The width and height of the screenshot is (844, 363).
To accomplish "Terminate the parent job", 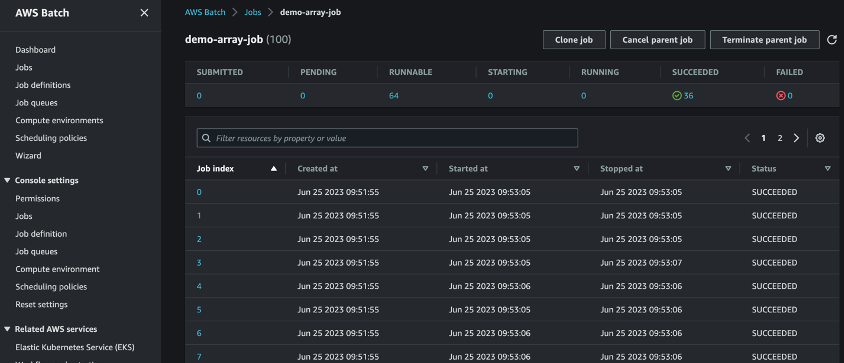I will (x=764, y=40).
